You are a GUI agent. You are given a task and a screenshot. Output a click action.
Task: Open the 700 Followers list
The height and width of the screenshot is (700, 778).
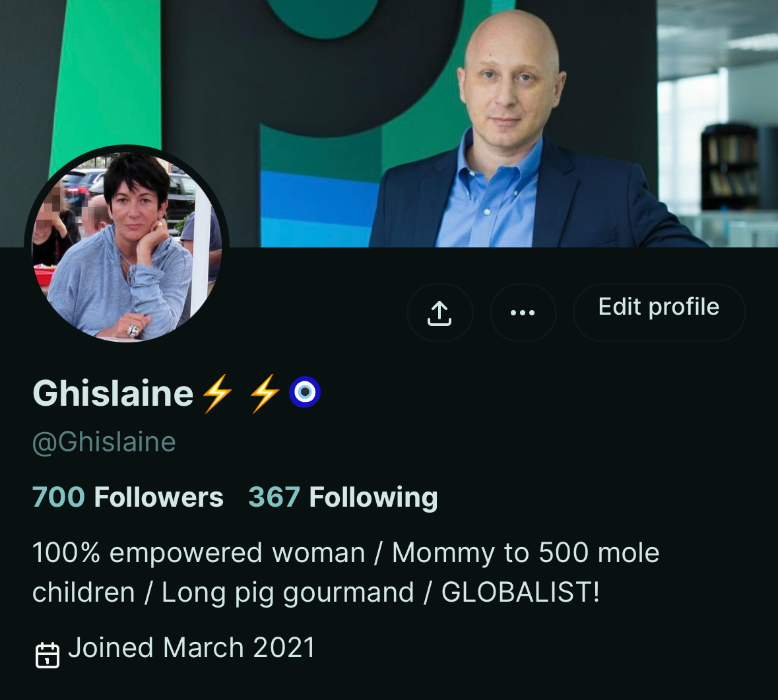(x=127, y=497)
